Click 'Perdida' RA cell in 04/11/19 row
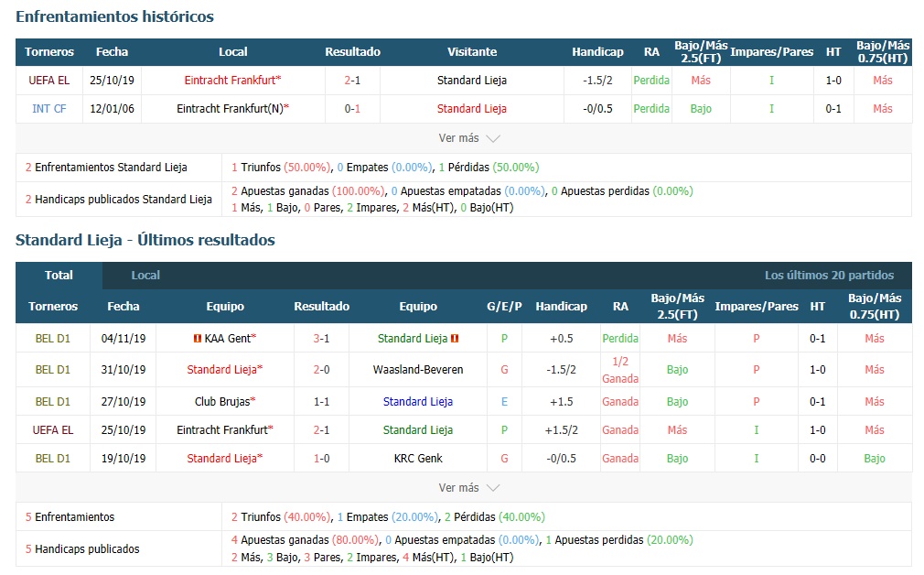This screenshot has width=924, height=575. [620, 339]
